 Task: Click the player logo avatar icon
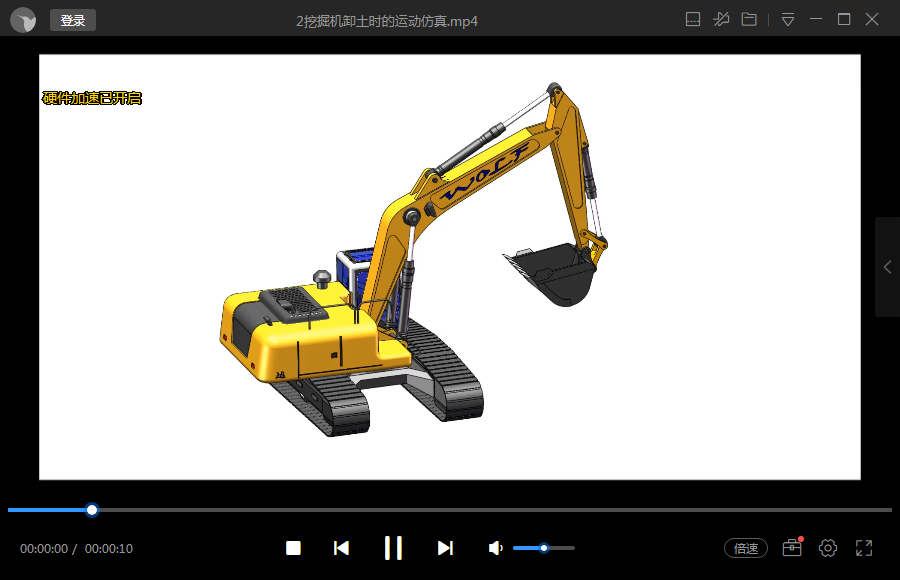tap(23, 20)
